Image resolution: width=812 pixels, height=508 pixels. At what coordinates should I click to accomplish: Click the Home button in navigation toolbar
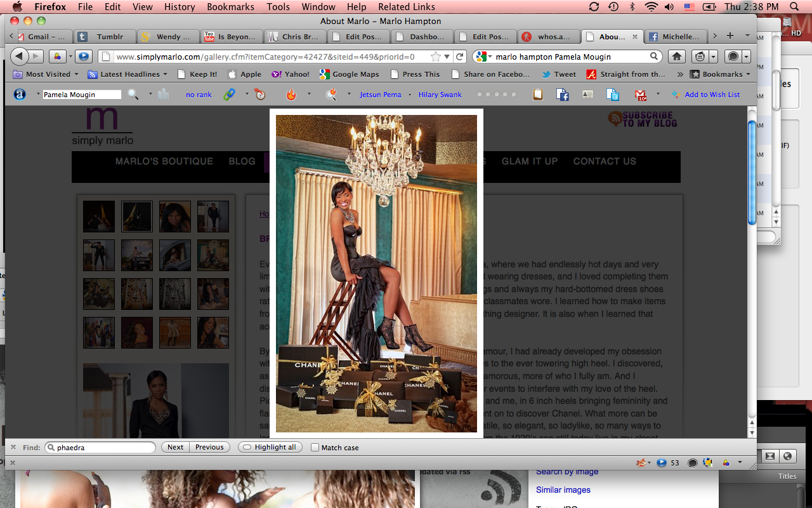pos(677,57)
